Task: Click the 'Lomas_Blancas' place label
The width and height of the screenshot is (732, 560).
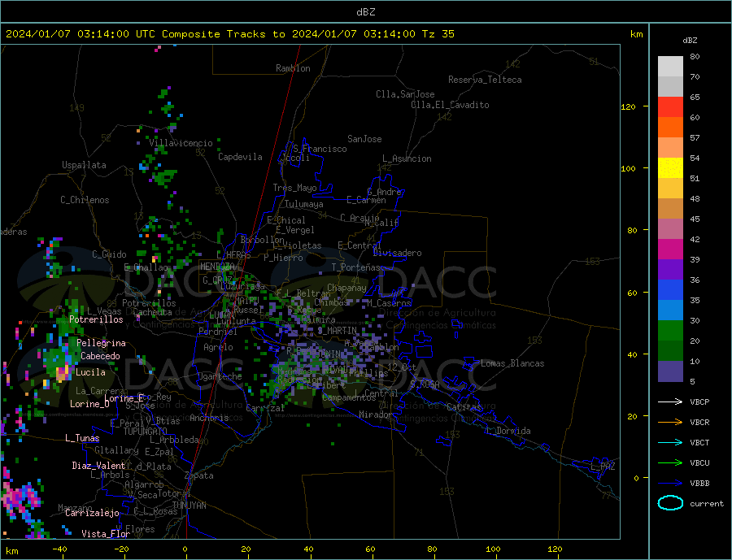Action: 512,363
